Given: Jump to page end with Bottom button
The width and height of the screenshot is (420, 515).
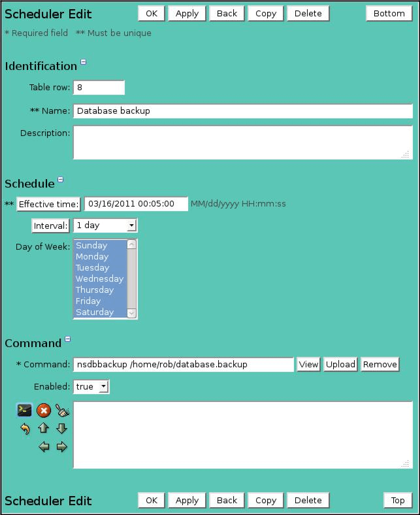Looking at the screenshot, I should point(389,14).
